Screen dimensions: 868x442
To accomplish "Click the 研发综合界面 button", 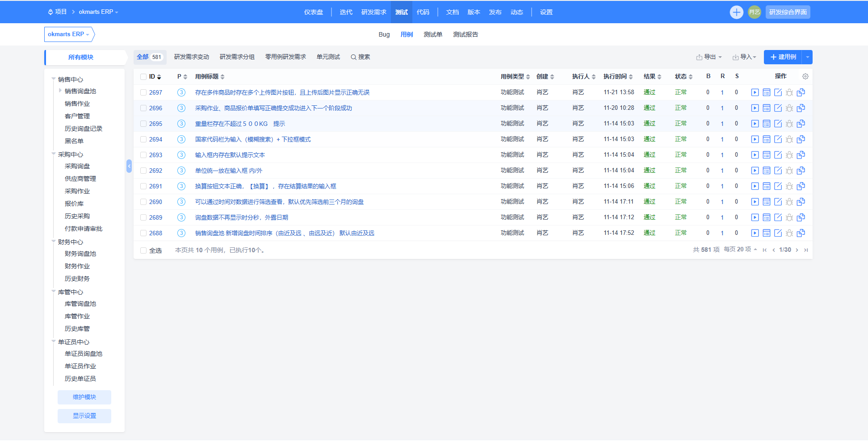I will 788,12.
